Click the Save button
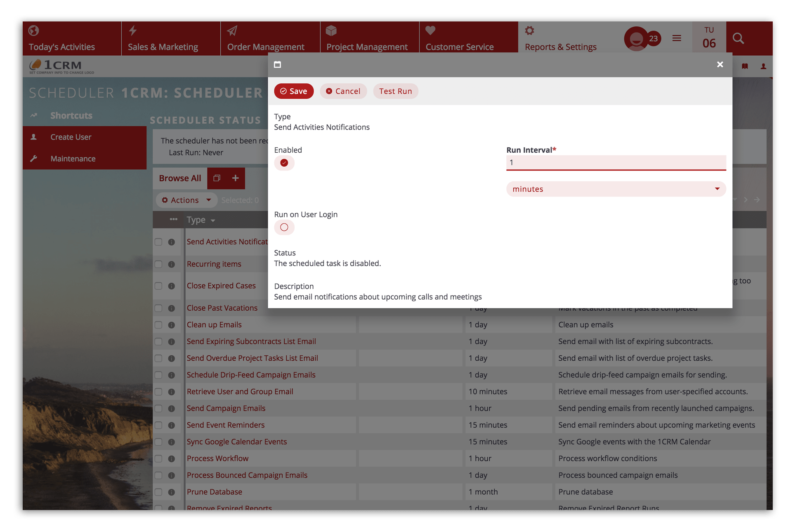 [x=293, y=91]
